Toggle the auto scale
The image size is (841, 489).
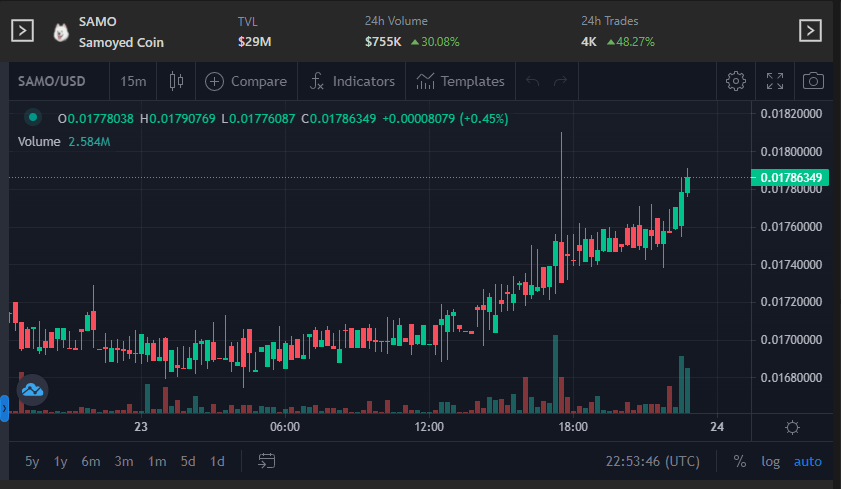click(807, 461)
